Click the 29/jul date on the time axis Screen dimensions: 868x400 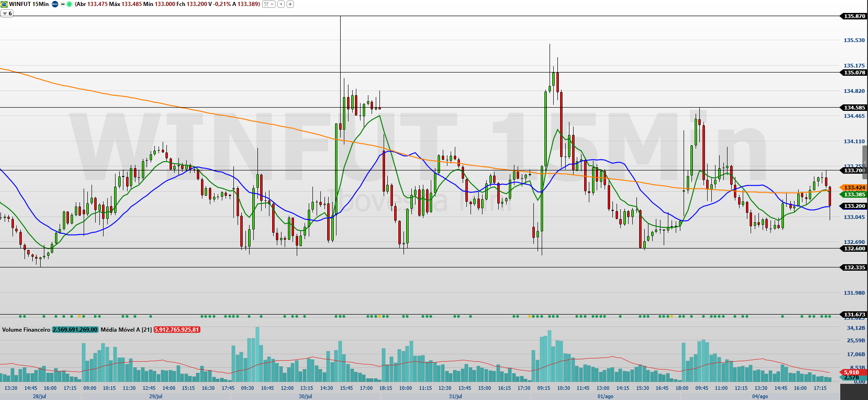[x=156, y=396]
